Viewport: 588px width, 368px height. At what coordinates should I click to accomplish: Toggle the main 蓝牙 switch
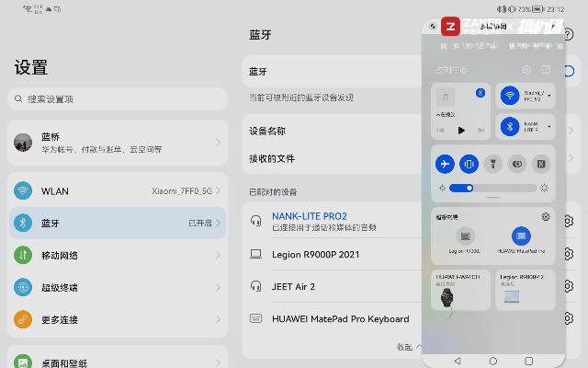click(x=569, y=71)
